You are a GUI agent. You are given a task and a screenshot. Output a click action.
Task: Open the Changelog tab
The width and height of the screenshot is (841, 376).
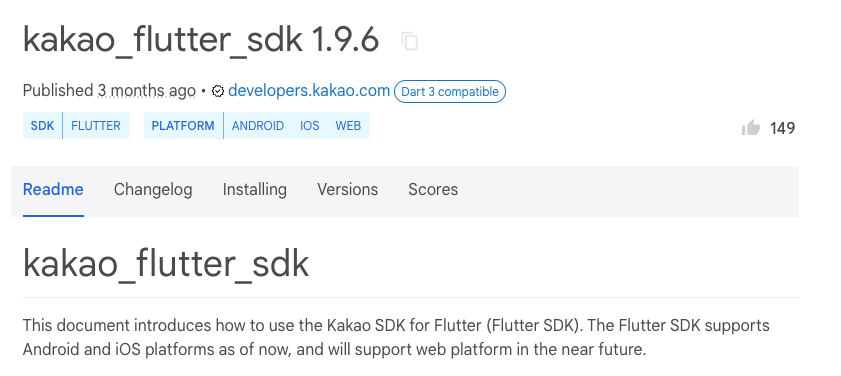[153, 190]
